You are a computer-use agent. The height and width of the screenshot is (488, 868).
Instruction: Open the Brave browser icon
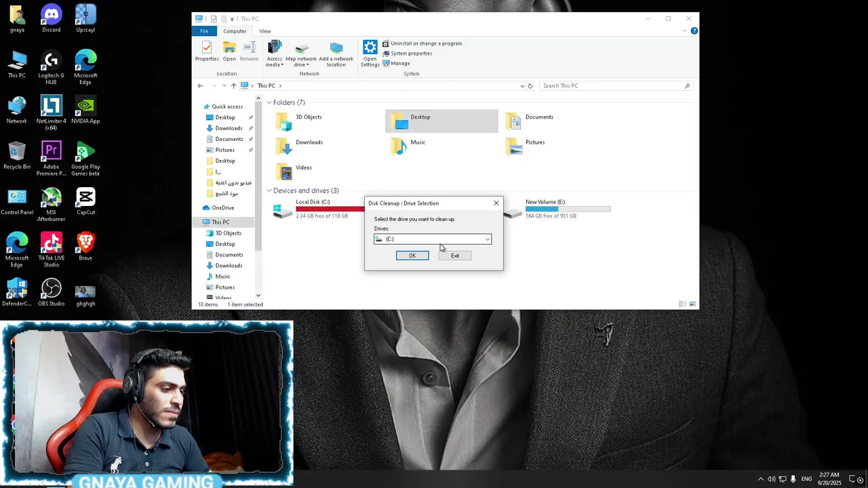85,246
